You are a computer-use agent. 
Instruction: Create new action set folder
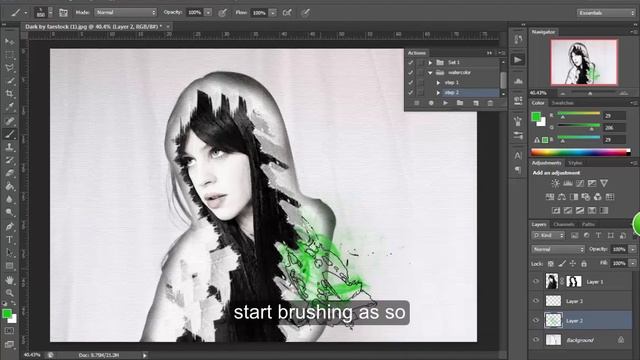tap(460, 103)
